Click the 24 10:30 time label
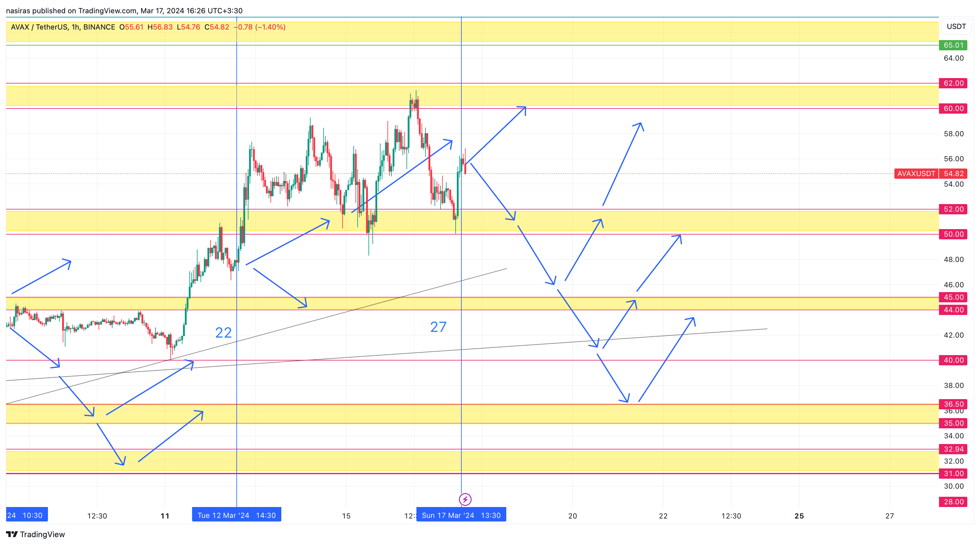 (27, 515)
